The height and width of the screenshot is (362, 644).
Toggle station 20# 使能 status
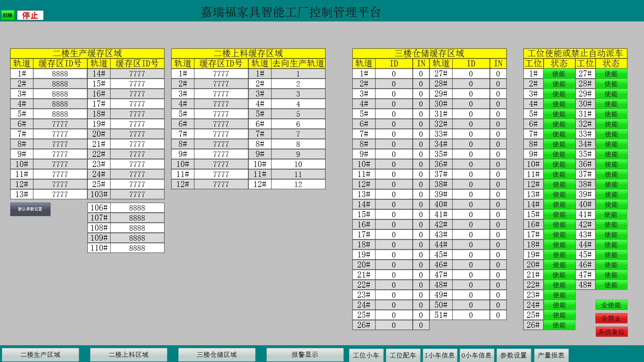[559, 265]
